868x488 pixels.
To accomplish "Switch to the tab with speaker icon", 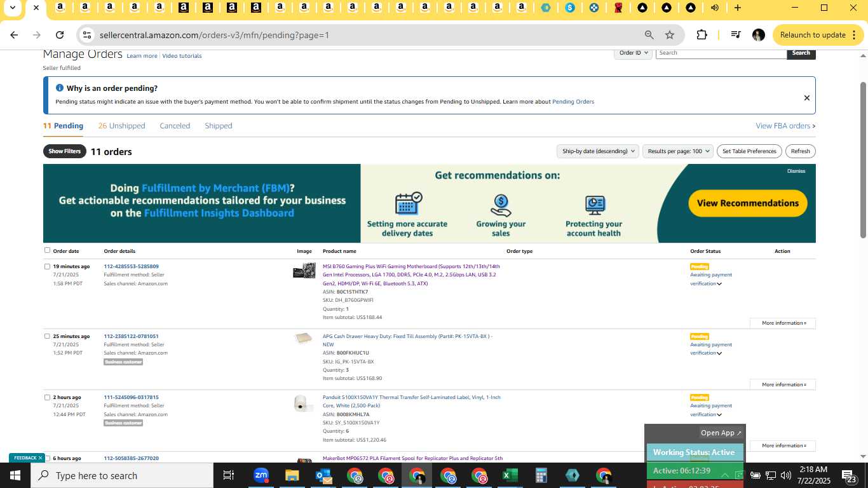I will click(x=715, y=8).
